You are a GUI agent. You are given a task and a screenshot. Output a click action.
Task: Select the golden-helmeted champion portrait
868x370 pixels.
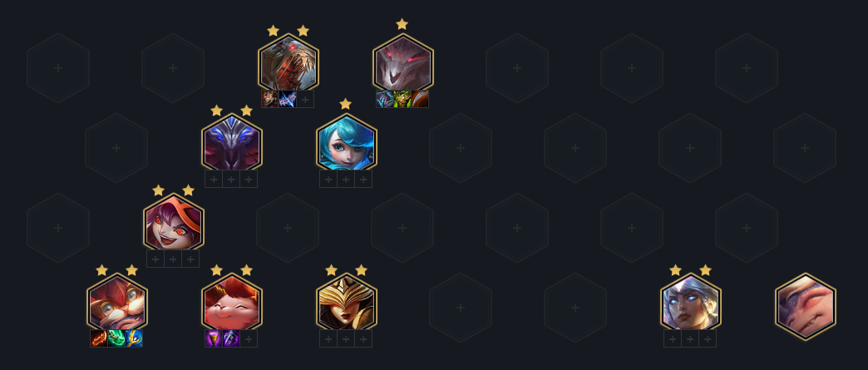347,302
